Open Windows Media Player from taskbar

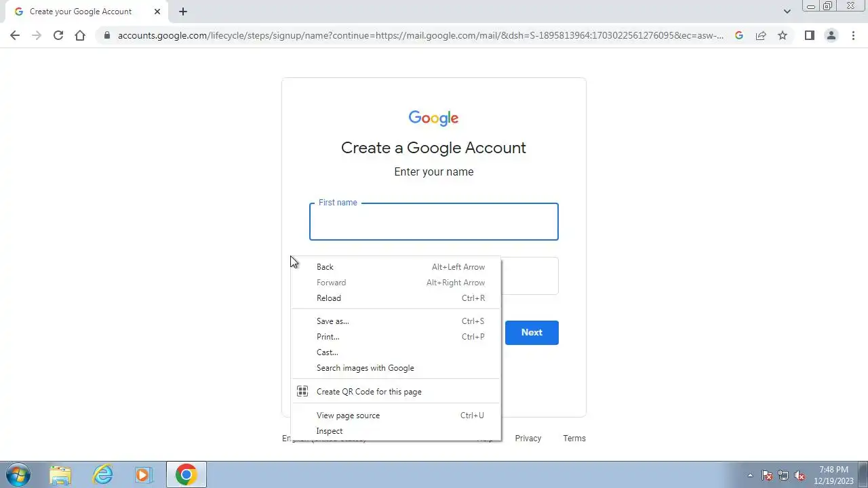(x=143, y=474)
